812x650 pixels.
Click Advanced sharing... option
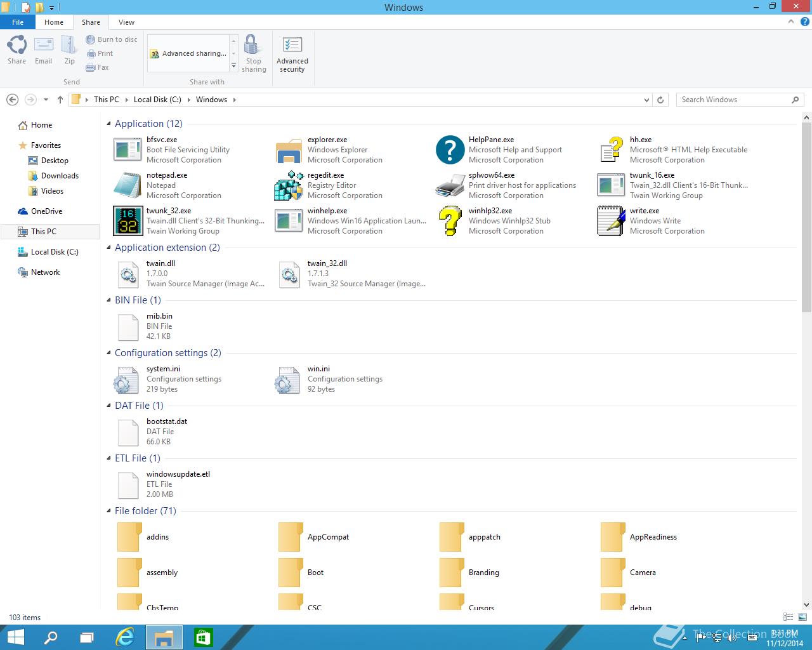pyautogui.click(x=188, y=53)
